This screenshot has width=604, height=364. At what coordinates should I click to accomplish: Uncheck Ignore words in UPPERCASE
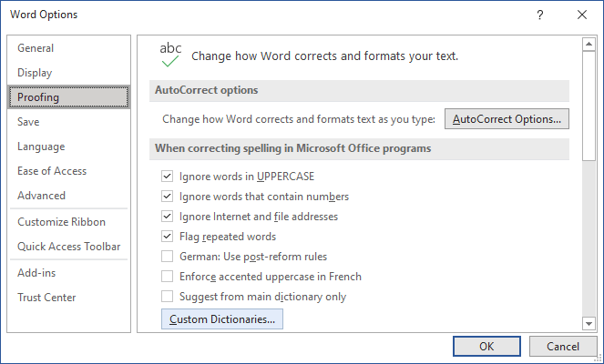click(x=167, y=177)
